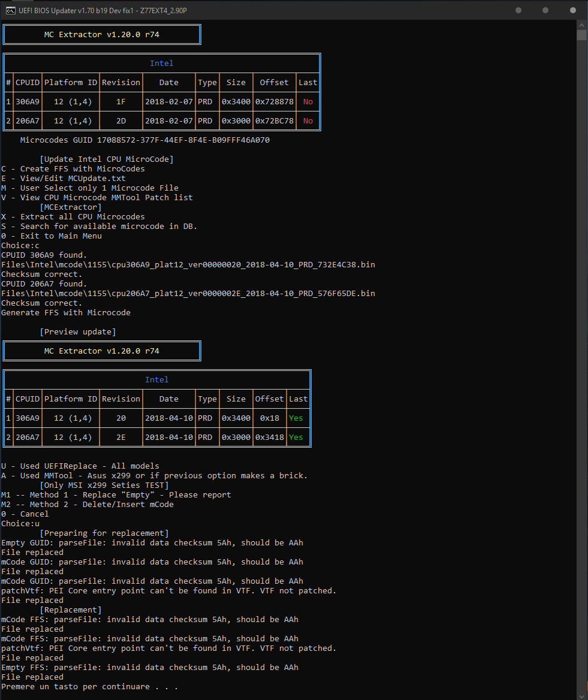Click the console icon in title bar
The image size is (588, 700).
coord(11,10)
